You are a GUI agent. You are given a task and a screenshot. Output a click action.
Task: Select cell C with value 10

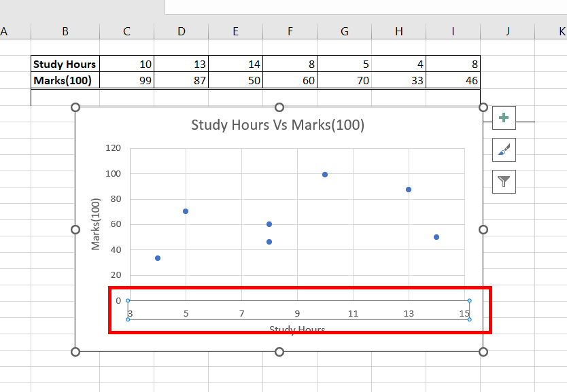pos(127,64)
